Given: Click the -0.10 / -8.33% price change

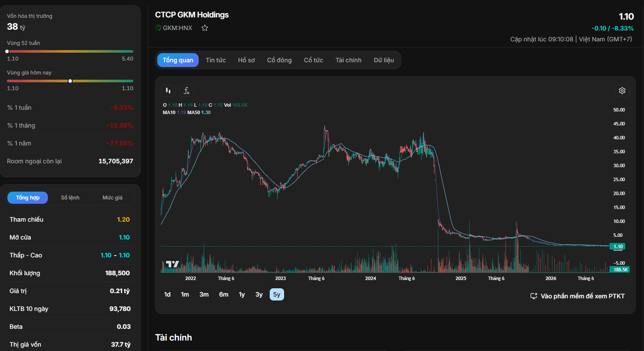Looking at the screenshot, I should 613,28.
